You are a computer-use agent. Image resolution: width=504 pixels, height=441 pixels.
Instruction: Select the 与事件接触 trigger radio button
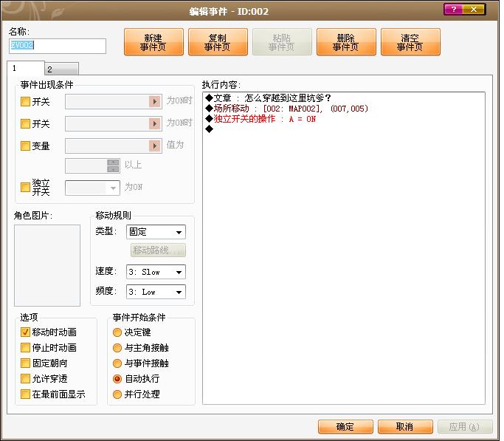click(117, 363)
